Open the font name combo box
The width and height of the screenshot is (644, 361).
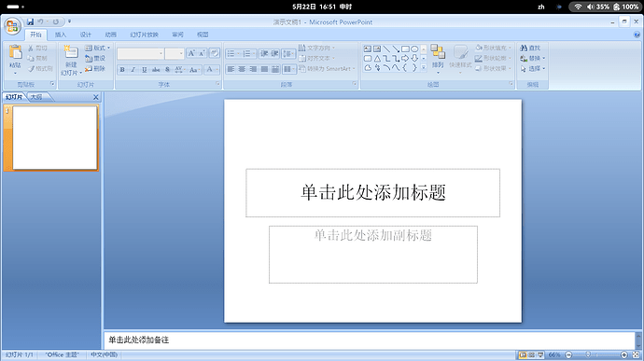140,53
